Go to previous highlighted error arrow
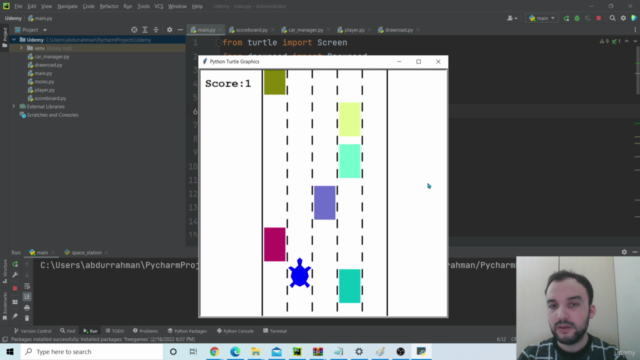Viewport: 640px width, 360px height. (627, 41)
